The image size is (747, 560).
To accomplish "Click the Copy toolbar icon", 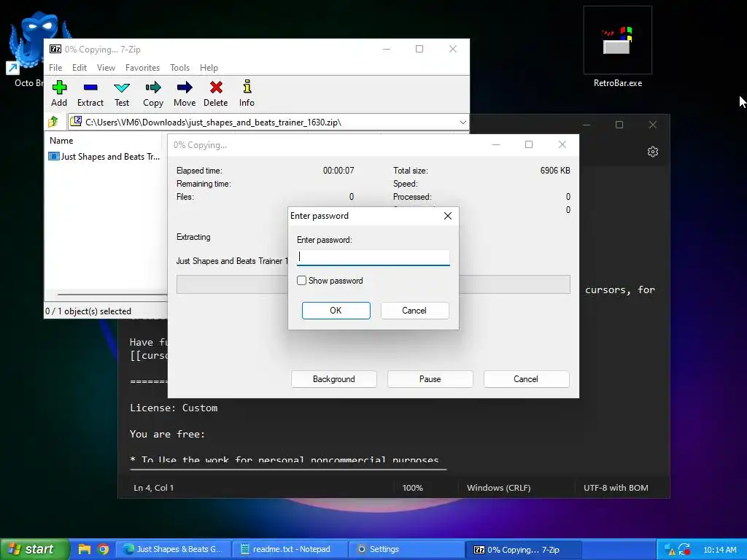I will 153,93.
